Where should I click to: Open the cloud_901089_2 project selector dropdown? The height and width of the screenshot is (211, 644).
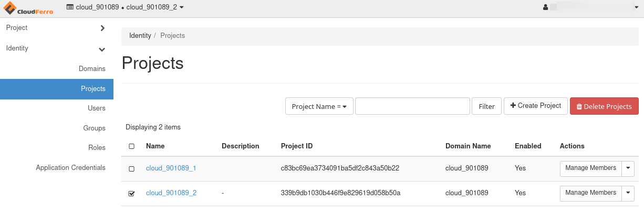(x=125, y=7)
